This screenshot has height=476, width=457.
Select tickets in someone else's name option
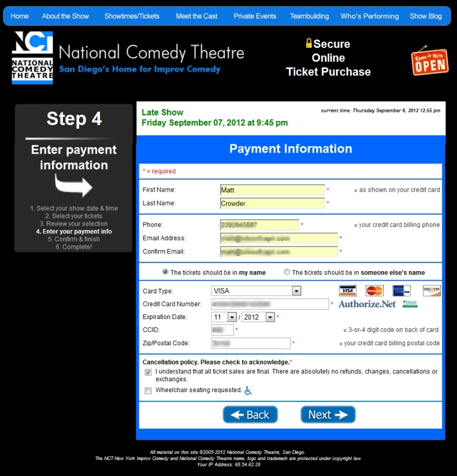pyautogui.click(x=287, y=272)
